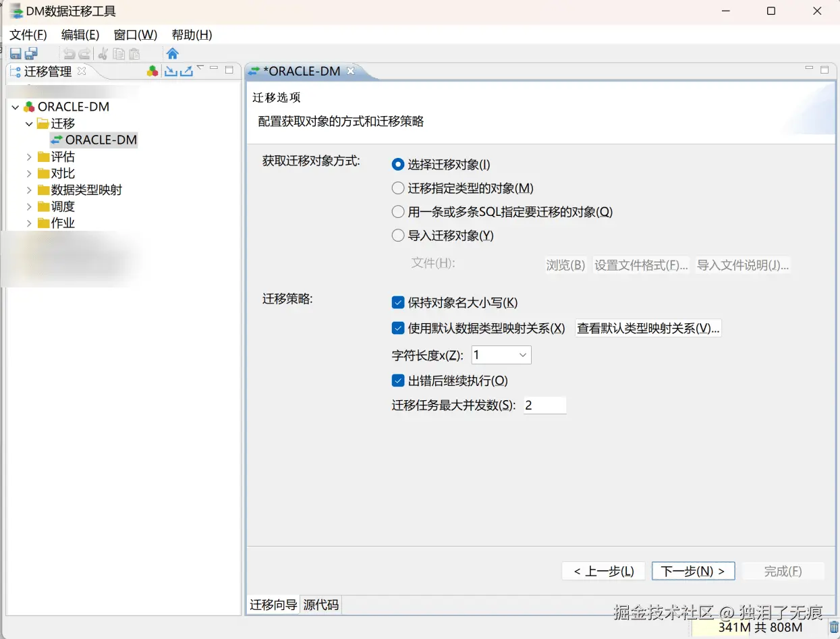Click the Copy toolbar icon
This screenshot has width=840, height=639.
(119, 54)
